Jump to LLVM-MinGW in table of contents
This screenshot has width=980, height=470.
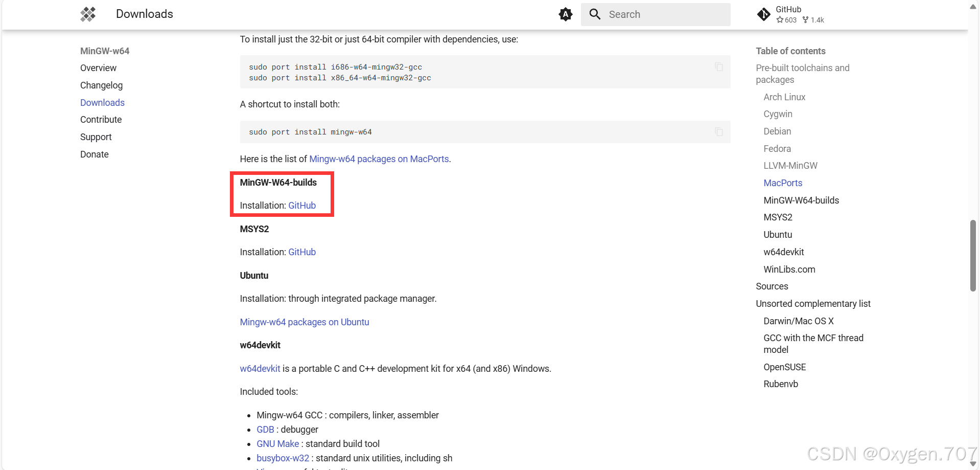tap(790, 166)
